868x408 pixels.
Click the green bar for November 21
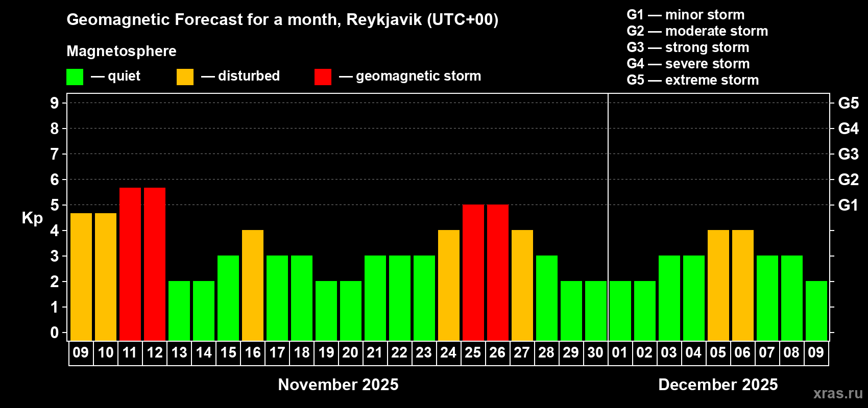point(375,298)
